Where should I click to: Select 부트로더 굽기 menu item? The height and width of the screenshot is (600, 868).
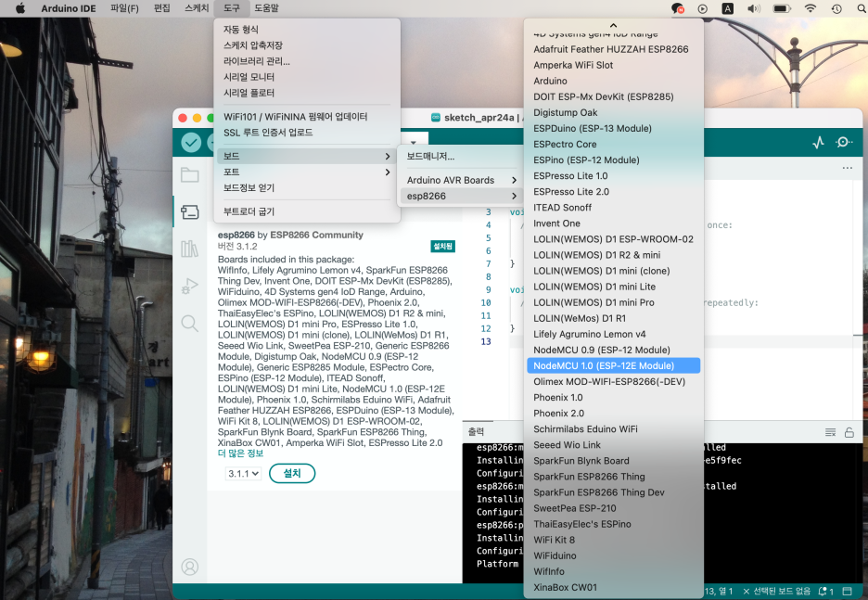pyautogui.click(x=307, y=211)
